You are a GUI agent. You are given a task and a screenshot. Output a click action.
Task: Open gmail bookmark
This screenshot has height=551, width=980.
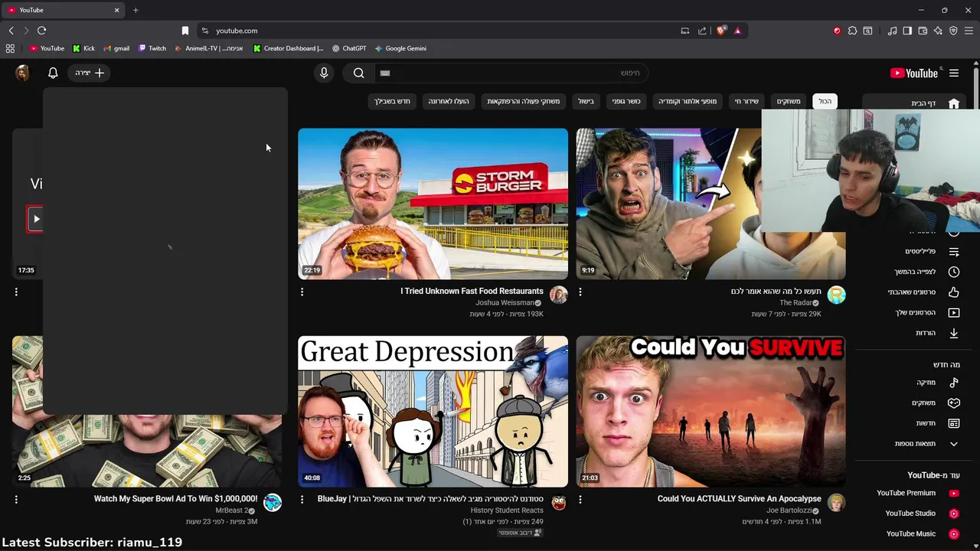(x=116, y=48)
